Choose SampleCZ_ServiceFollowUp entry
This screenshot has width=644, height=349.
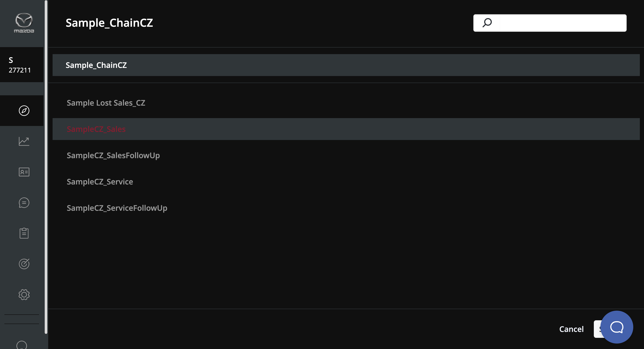(x=117, y=208)
